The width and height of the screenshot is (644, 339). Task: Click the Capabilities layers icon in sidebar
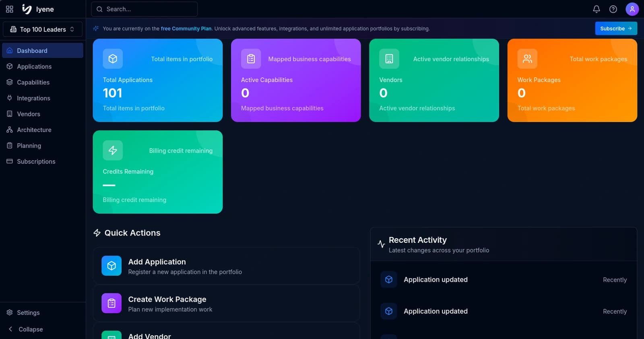(10, 82)
